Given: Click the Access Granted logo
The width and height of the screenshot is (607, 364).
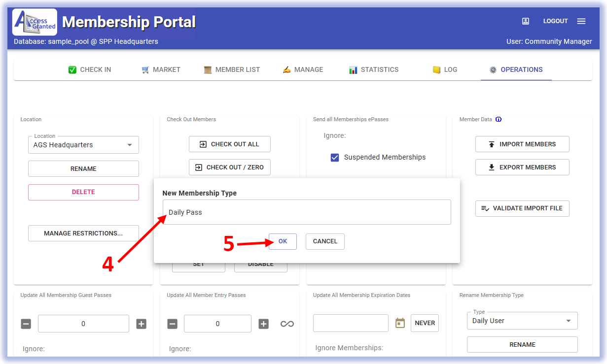Looking at the screenshot, I should point(35,22).
